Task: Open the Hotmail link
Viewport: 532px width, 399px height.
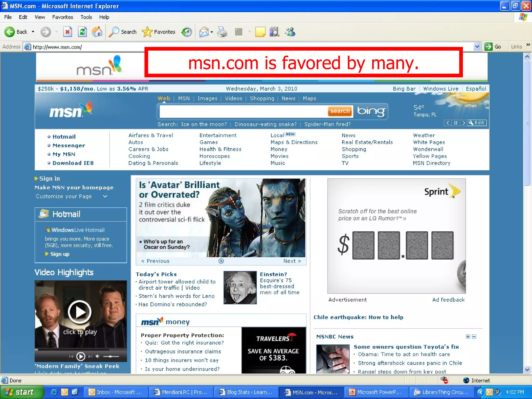Action: coord(64,137)
